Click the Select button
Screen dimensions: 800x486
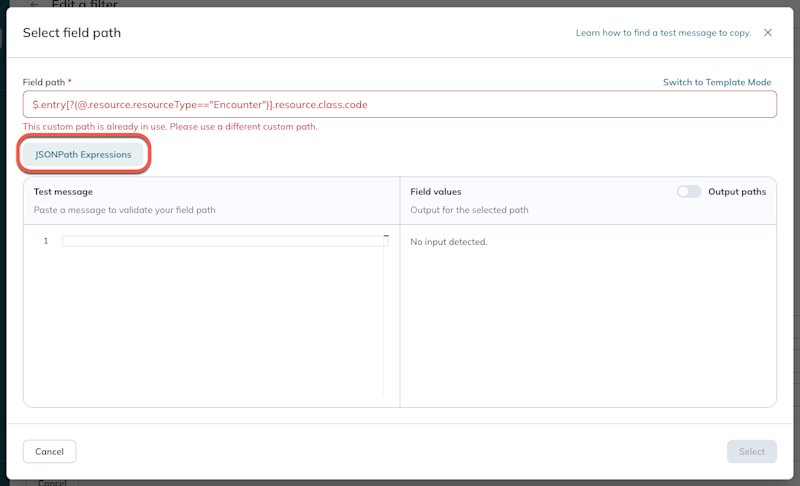[752, 451]
